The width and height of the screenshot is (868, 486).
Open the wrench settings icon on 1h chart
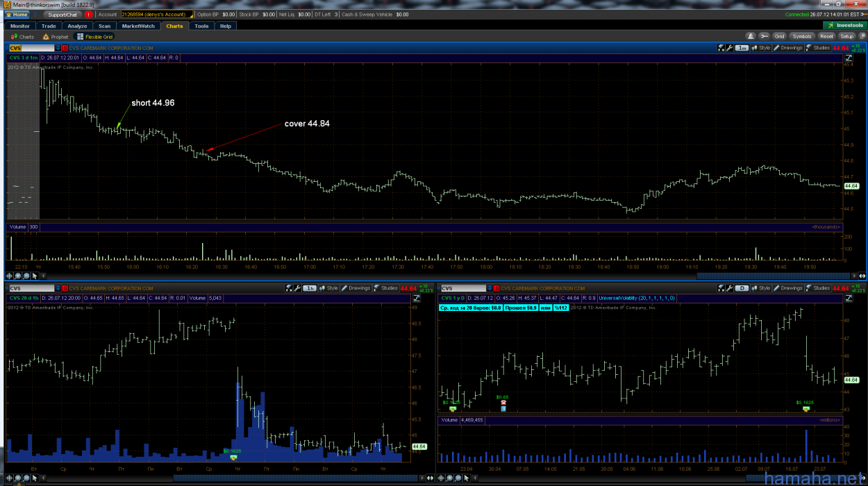pyautogui.click(x=297, y=288)
